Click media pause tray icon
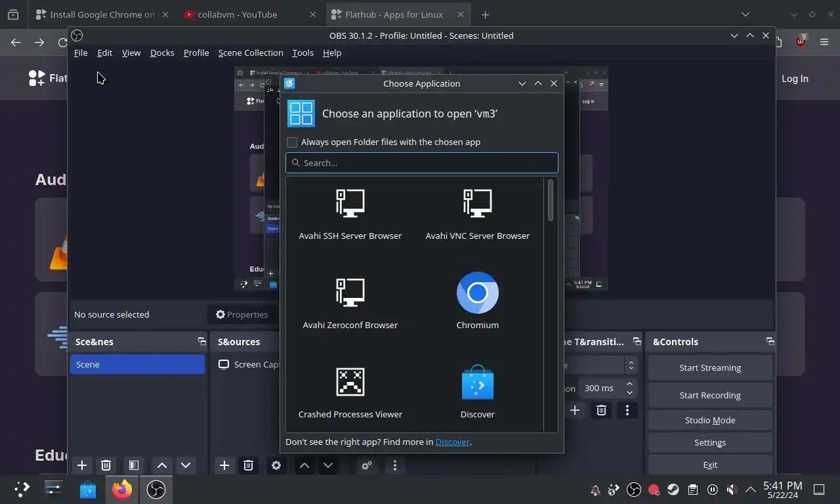This screenshot has width=840, height=504. [713, 490]
